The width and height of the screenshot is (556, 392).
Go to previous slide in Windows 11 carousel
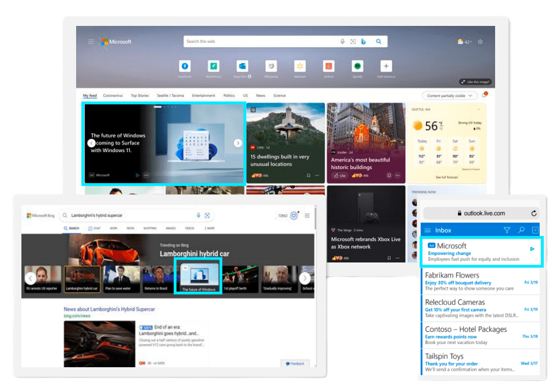point(91,143)
